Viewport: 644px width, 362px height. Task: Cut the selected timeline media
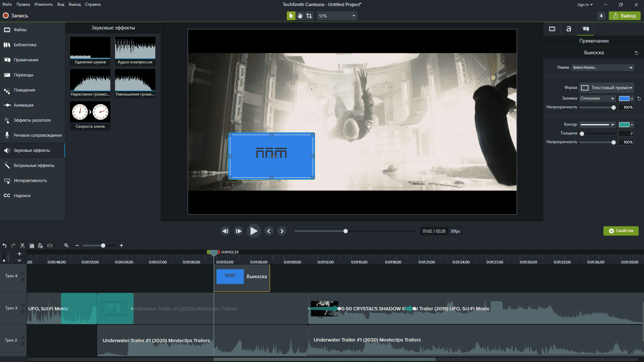22,246
